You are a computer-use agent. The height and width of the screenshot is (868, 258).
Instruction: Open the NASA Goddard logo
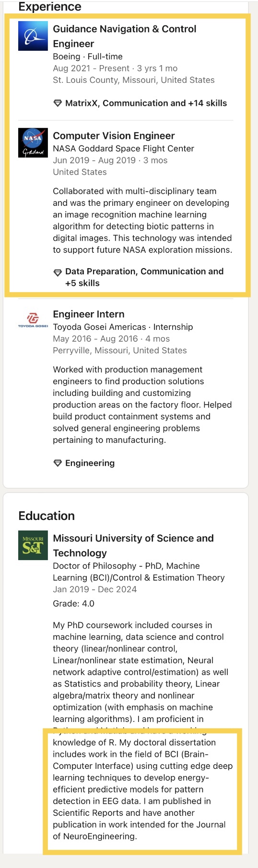tap(33, 143)
